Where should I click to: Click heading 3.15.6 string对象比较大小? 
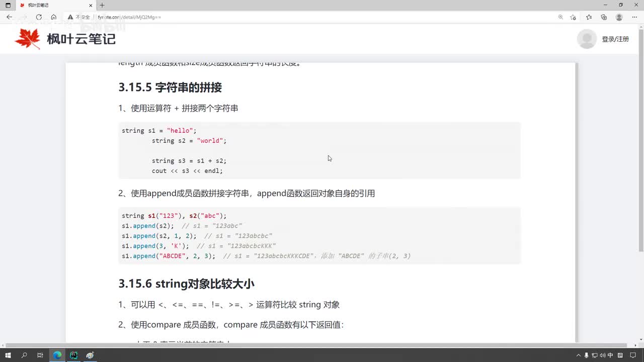186,284
